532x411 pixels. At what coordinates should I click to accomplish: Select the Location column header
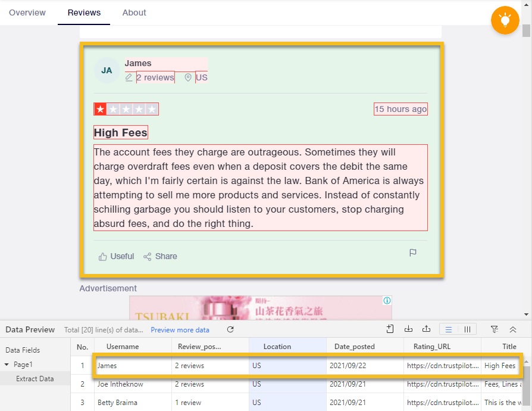277,346
